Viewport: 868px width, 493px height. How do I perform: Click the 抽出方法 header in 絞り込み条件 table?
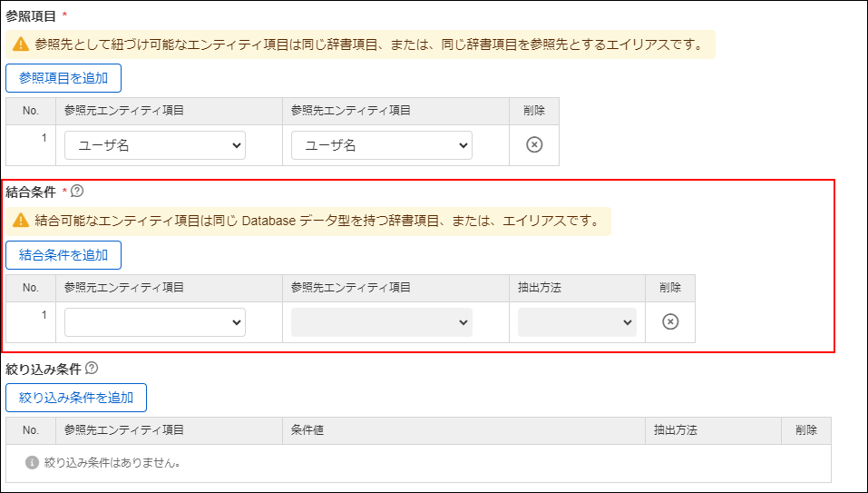pyautogui.click(x=676, y=429)
